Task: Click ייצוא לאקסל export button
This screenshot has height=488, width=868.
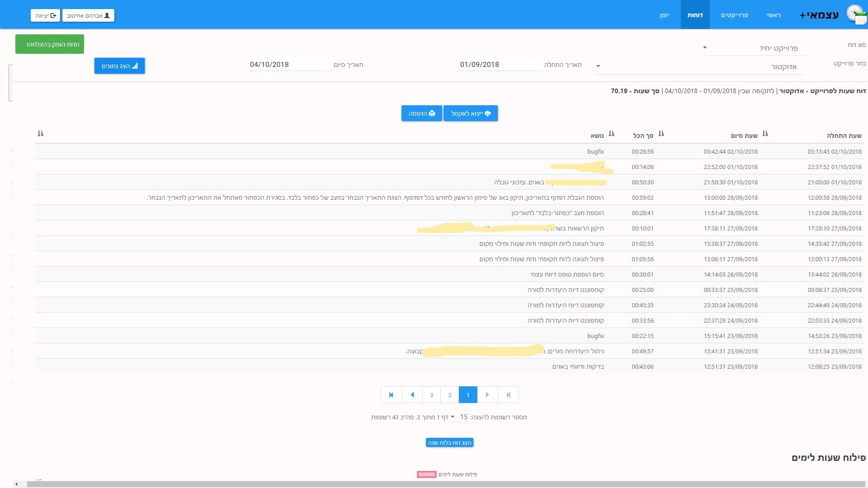Action: (x=471, y=113)
